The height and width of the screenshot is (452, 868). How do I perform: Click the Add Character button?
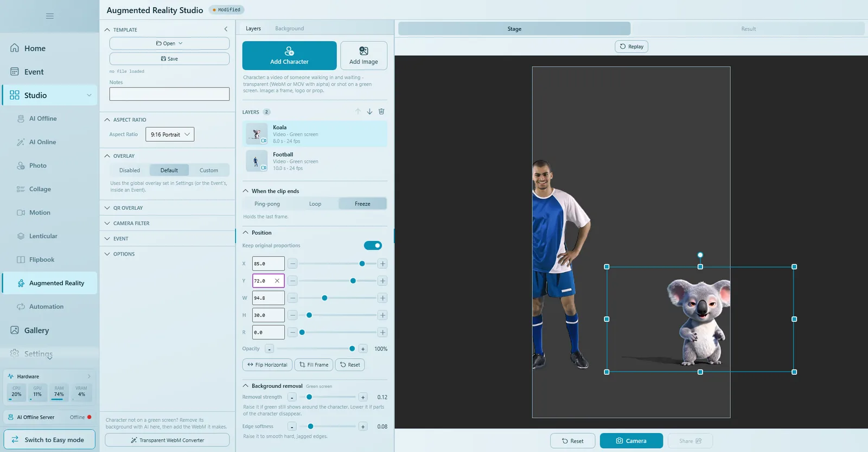pos(289,55)
